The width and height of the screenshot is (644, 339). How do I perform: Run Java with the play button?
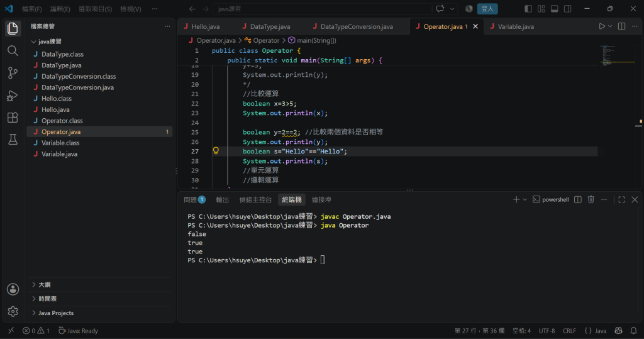tap(602, 26)
